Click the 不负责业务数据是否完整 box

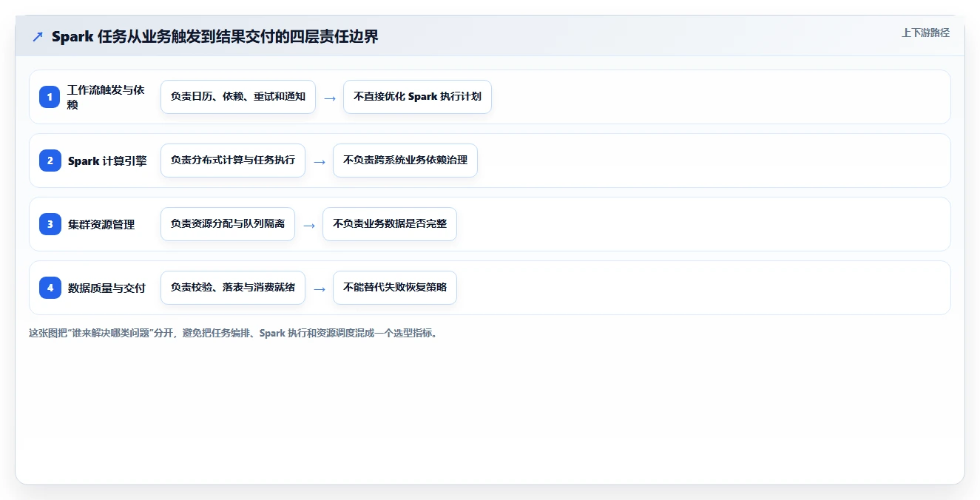[390, 224]
